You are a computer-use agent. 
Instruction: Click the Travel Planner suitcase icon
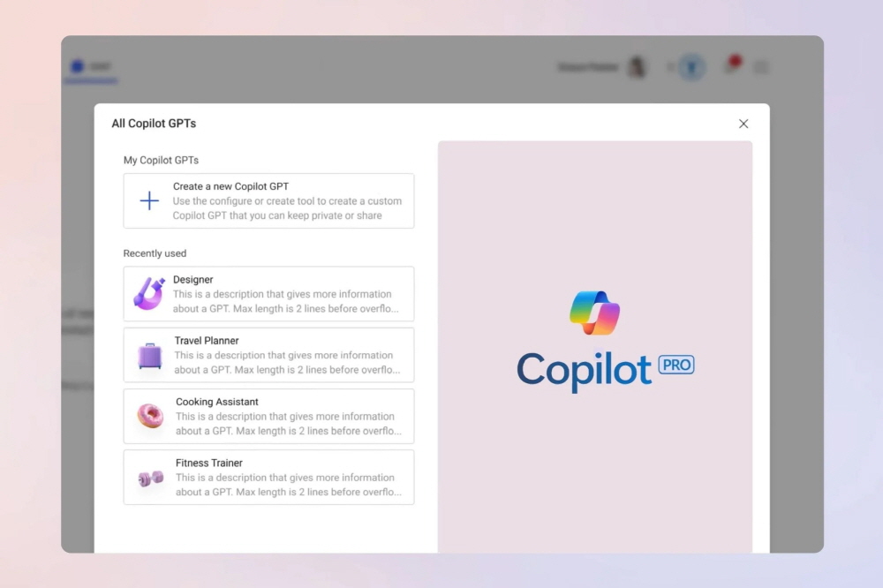150,355
